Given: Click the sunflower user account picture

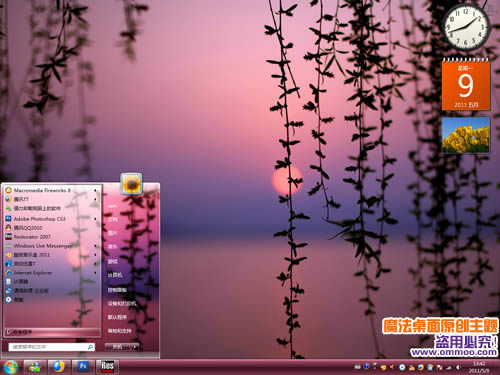Looking at the screenshot, I should pyautogui.click(x=131, y=184).
